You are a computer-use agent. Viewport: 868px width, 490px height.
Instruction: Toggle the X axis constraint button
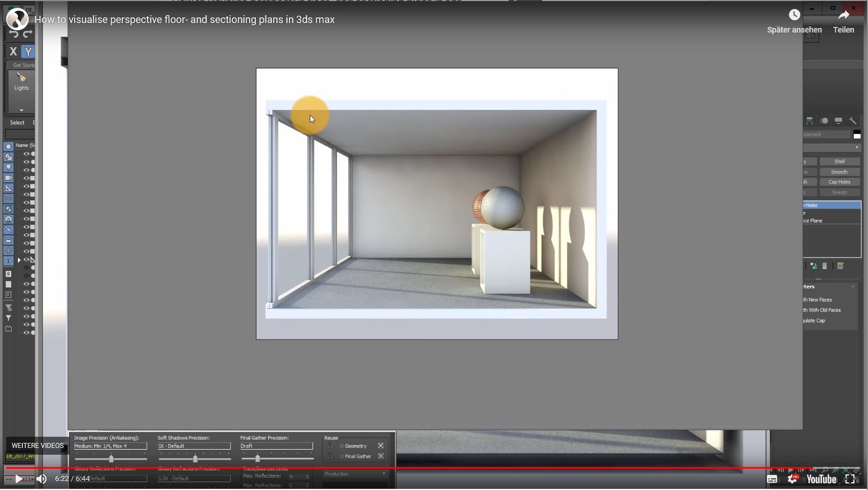[13, 52]
